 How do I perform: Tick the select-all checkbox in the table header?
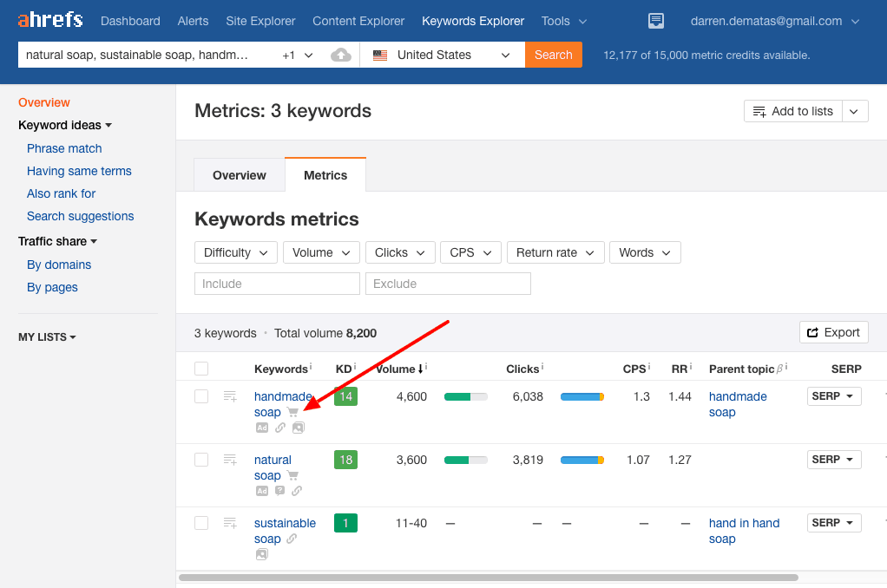(201, 368)
